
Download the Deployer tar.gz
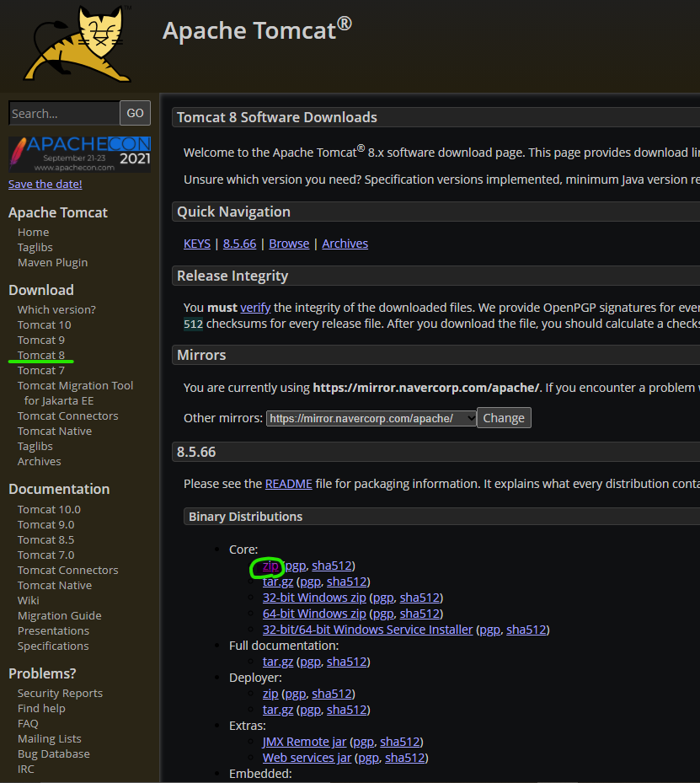click(278, 710)
